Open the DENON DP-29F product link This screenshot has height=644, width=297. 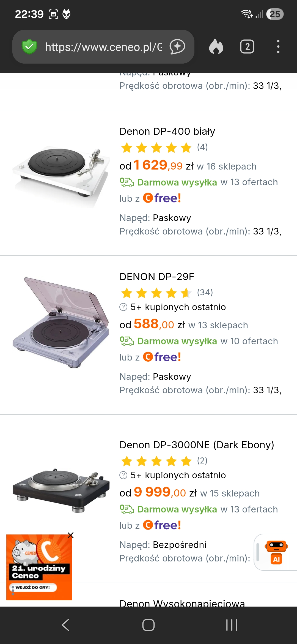[x=157, y=277]
